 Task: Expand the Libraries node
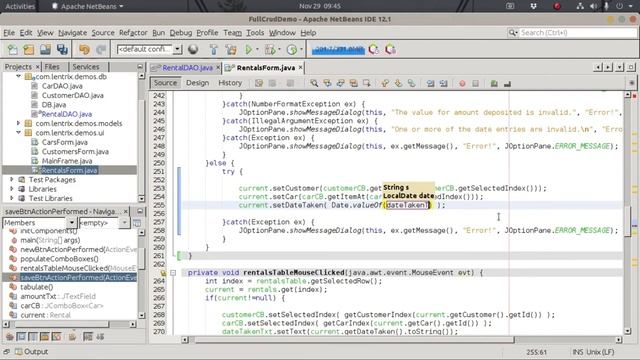11,189
